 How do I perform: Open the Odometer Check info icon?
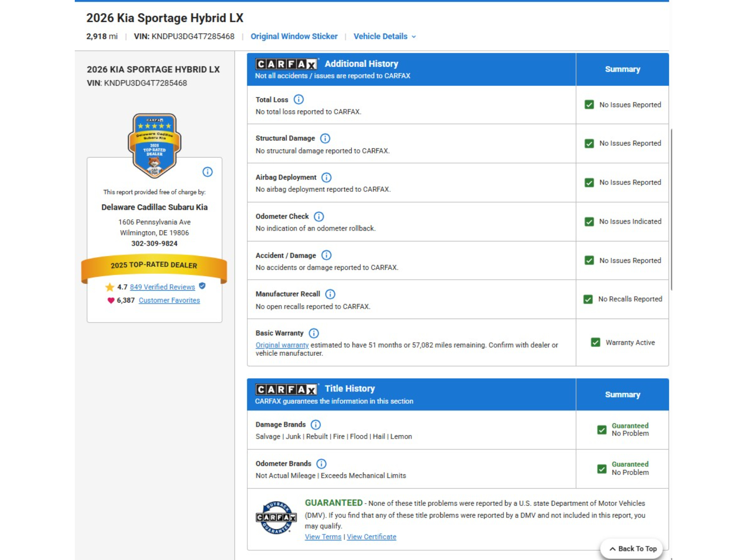coord(319,217)
